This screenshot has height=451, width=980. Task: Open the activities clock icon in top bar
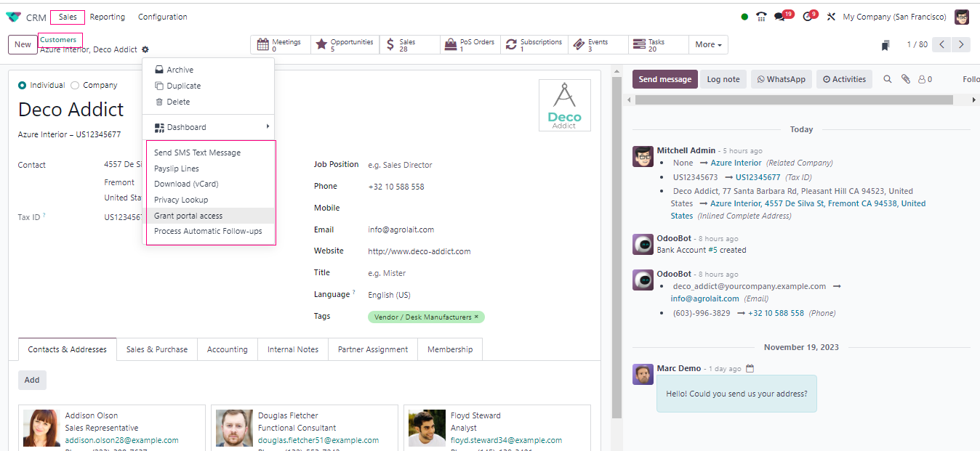point(808,17)
